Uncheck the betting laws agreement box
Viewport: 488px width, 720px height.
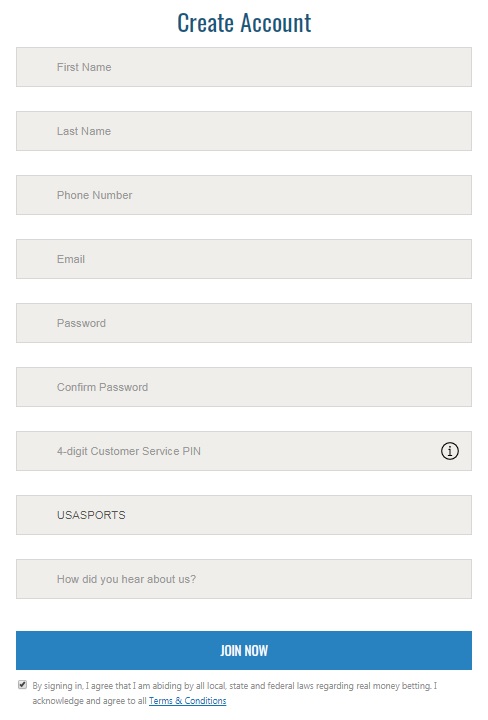tap(22, 685)
